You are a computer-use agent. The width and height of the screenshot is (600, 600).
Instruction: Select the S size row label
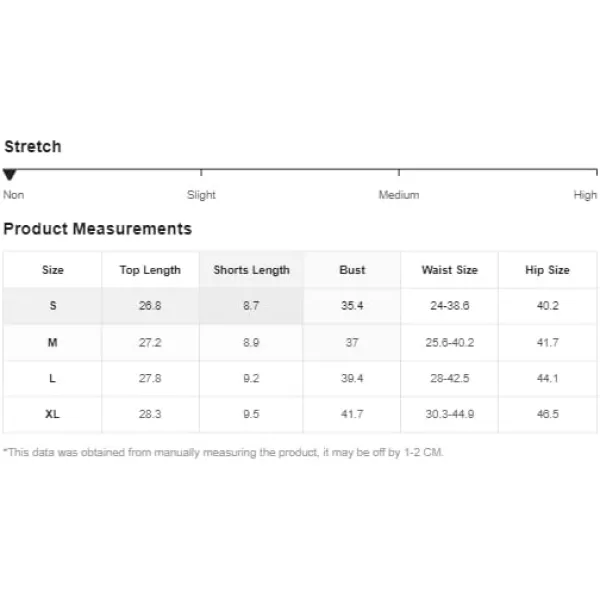tap(53, 306)
